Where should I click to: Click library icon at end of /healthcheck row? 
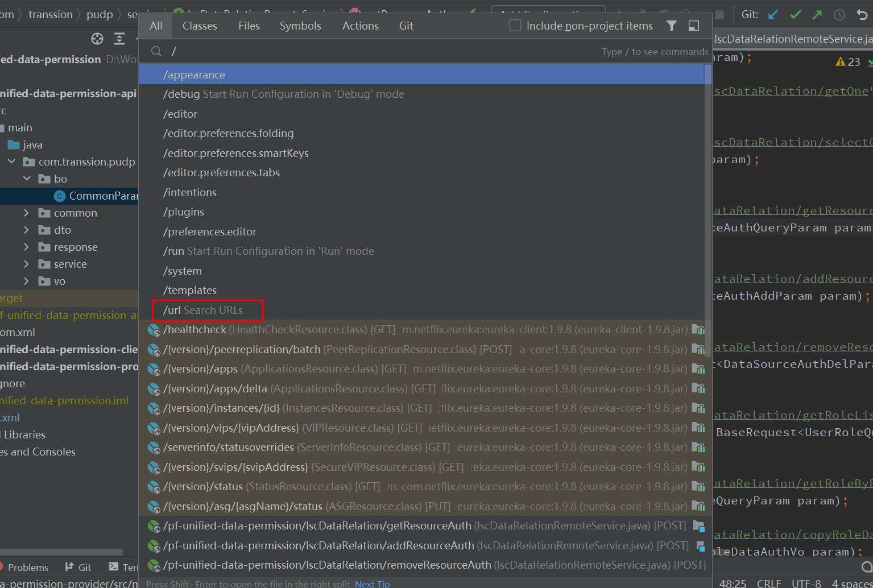coord(698,329)
